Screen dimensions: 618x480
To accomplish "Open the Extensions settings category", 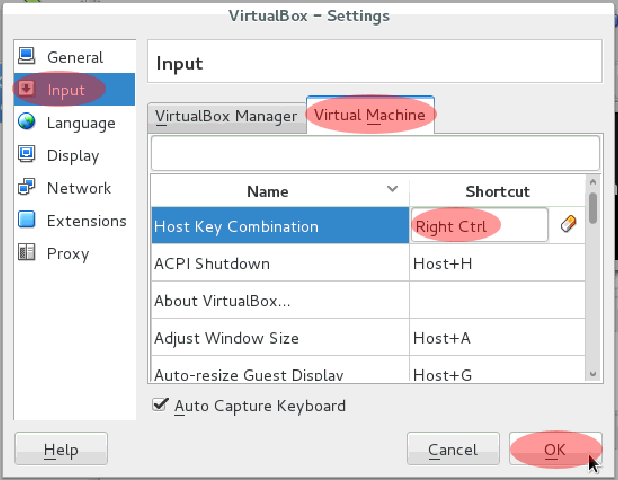I will [74, 220].
